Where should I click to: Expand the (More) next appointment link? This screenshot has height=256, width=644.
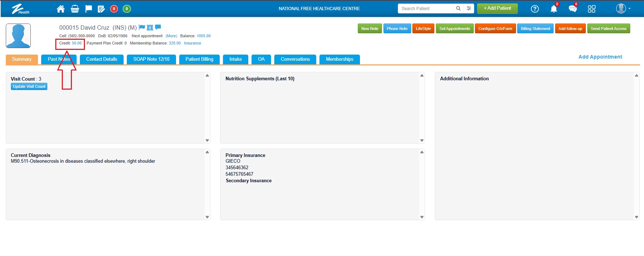coord(171,36)
